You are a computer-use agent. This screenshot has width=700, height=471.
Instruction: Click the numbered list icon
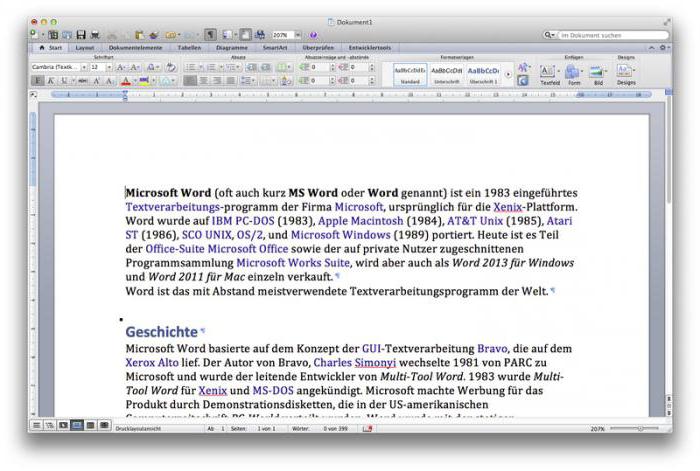211,67
